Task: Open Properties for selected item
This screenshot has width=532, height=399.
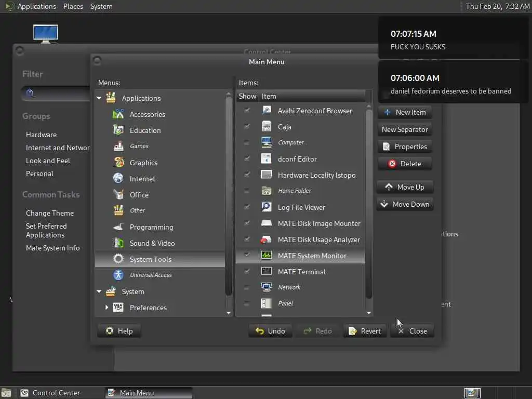Action: [x=405, y=147]
